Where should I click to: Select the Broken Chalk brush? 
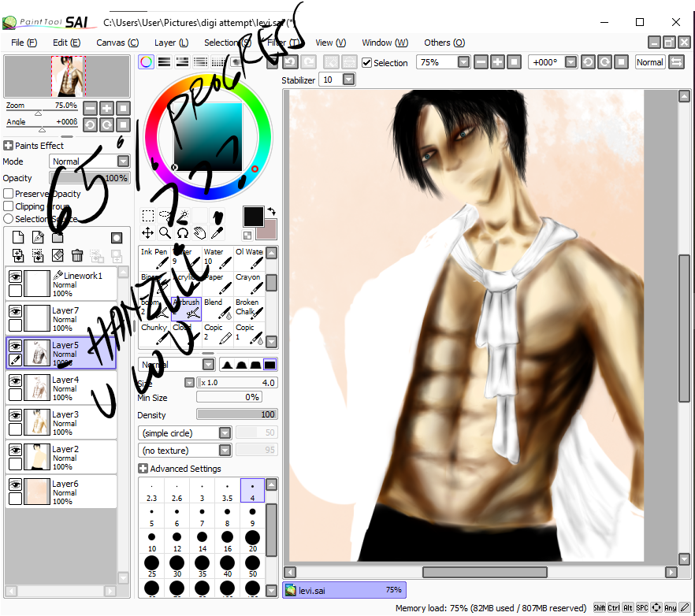coord(249,309)
